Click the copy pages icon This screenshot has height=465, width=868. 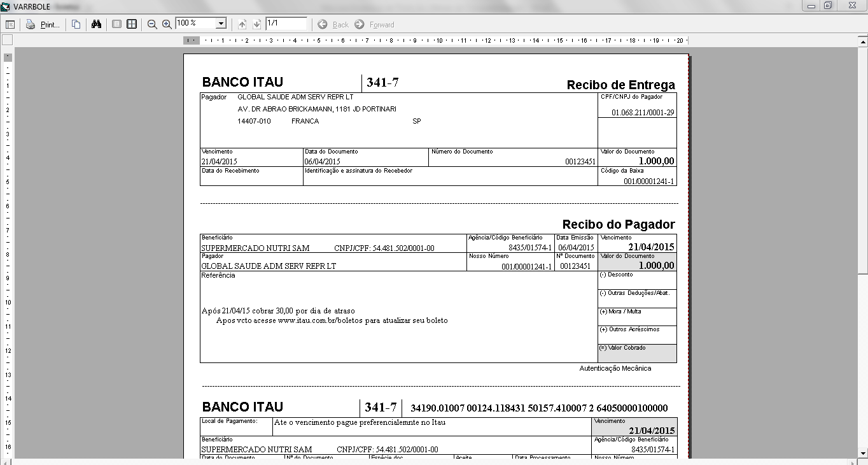pyautogui.click(x=76, y=24)
